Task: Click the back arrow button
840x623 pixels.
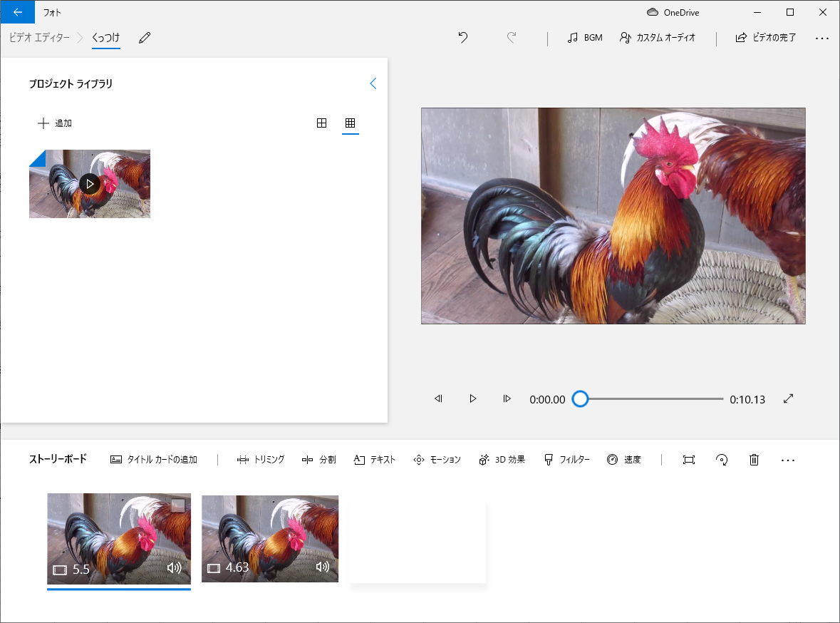Action: pyautogui.click(x=18, y=12)
